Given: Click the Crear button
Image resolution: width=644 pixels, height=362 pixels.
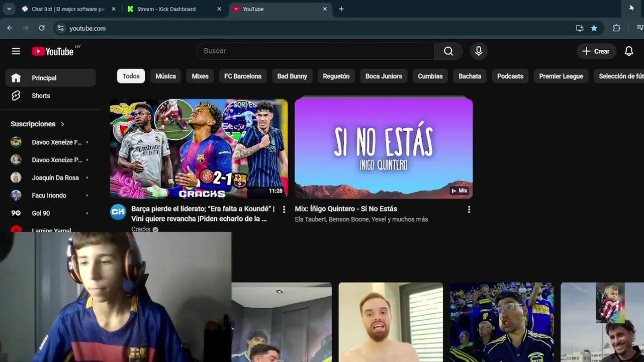Looking at the screenshot, I should tap(596, 51).
